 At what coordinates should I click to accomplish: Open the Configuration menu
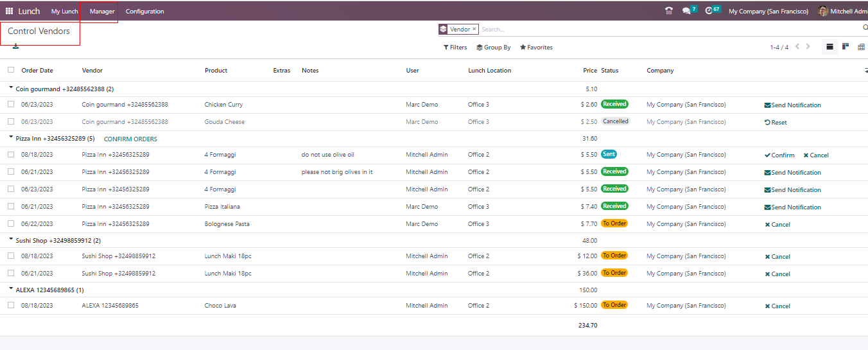coord(144,12)
